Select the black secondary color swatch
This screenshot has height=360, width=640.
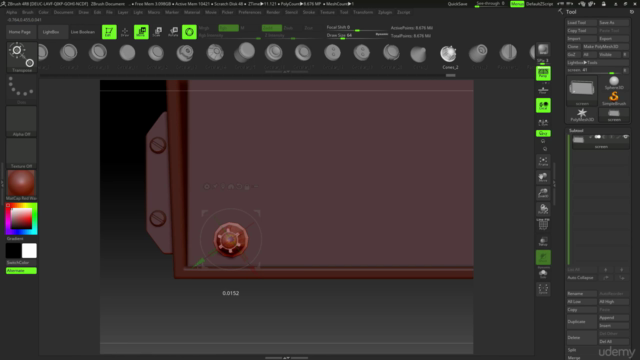(x=13, y=251)
